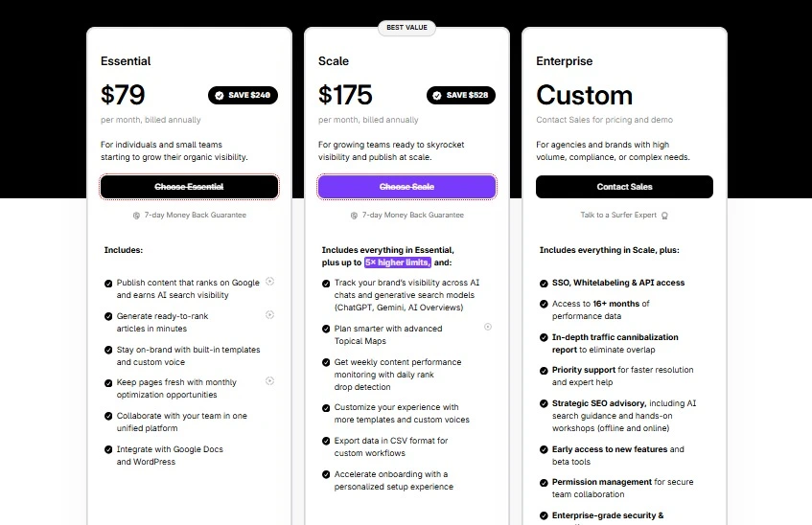Click the BEST VALUE badge

coord(407,28)
